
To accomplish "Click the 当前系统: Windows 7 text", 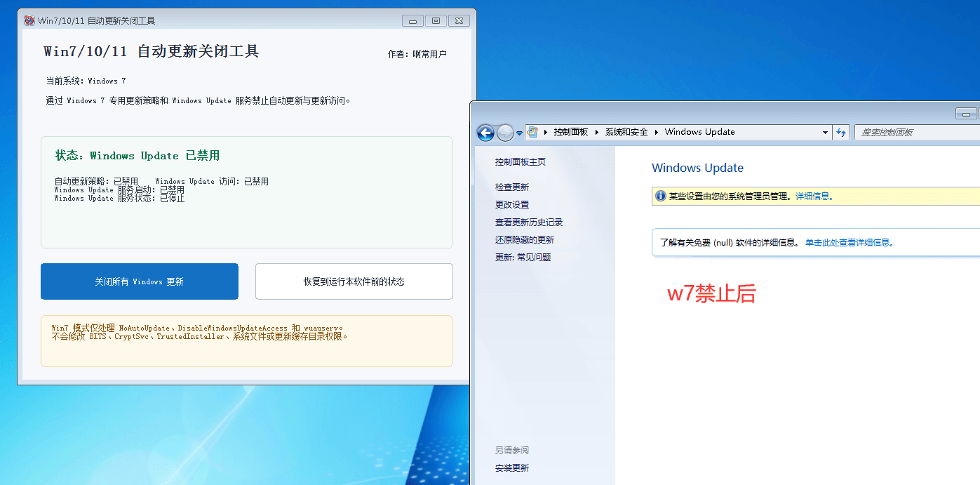I will pyautogui.click(x=86, y=81).
